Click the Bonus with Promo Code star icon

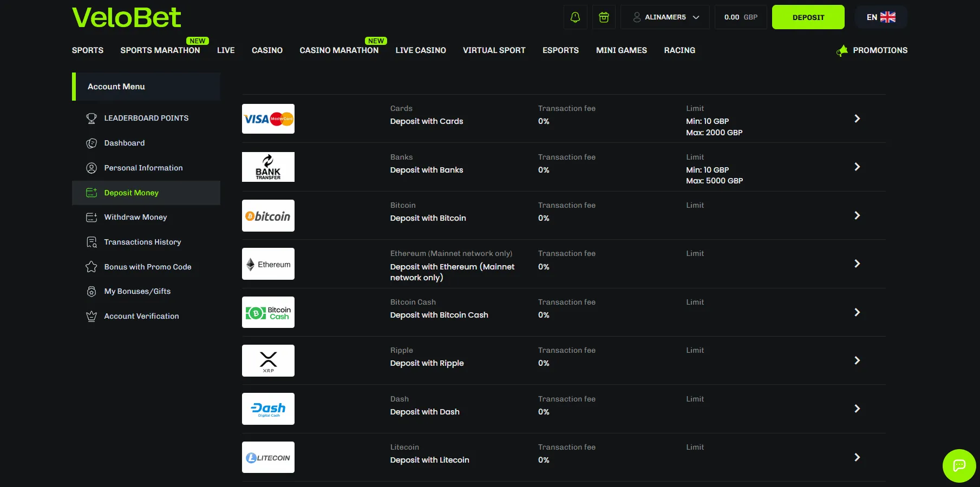click(92, 267)
